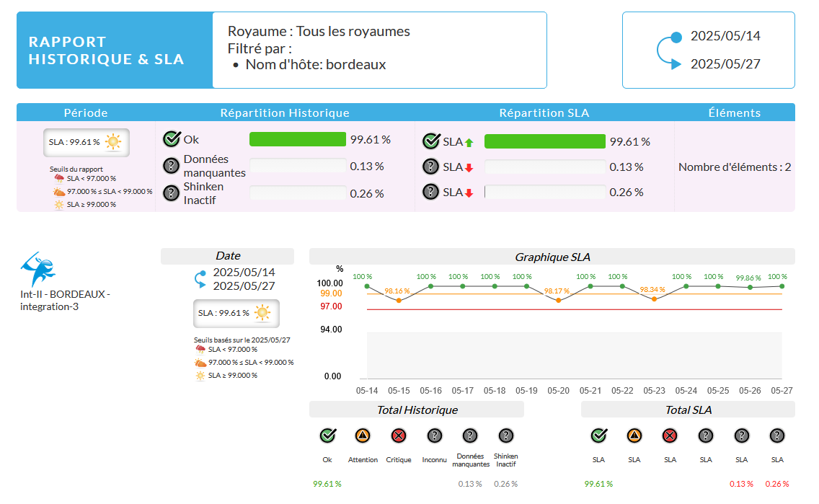Click the 05-20 data point at 98.17 %

pyautogui.click(x=558, y=300)
